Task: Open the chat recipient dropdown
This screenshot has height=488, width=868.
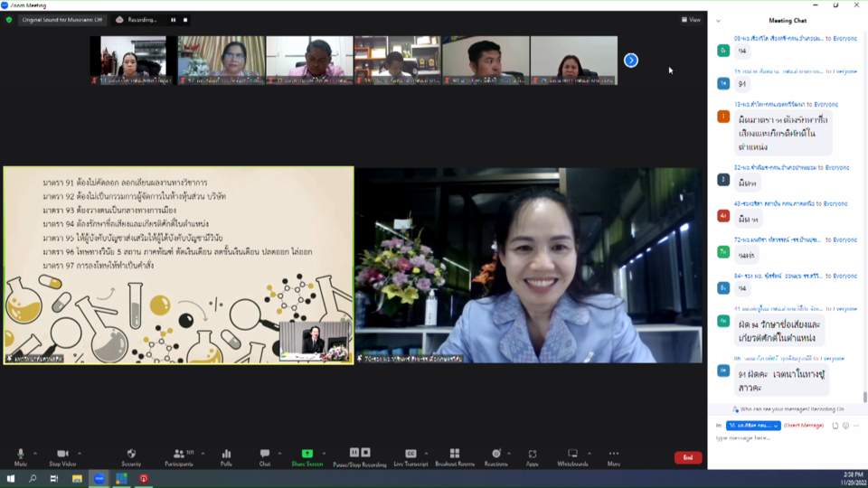Action: click(753, 426)
